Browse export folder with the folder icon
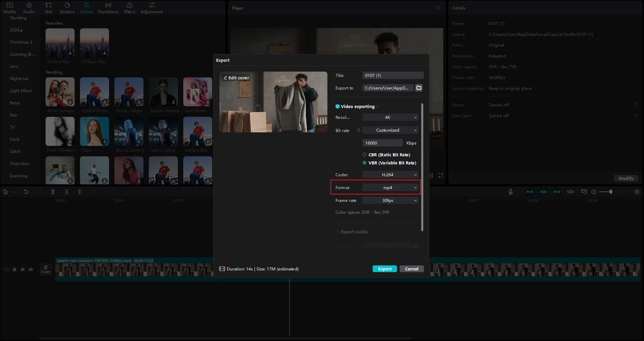 pos(419,88)
